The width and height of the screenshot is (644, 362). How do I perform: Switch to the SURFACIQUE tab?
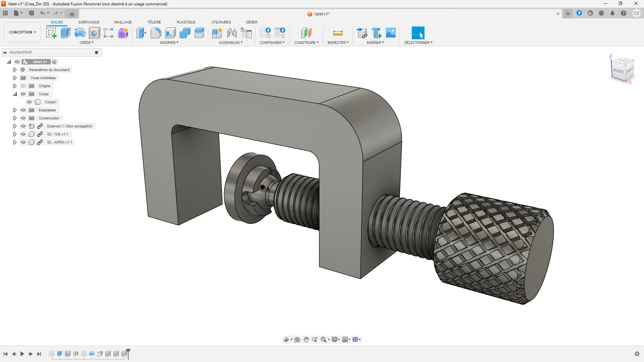click(89, 22)
